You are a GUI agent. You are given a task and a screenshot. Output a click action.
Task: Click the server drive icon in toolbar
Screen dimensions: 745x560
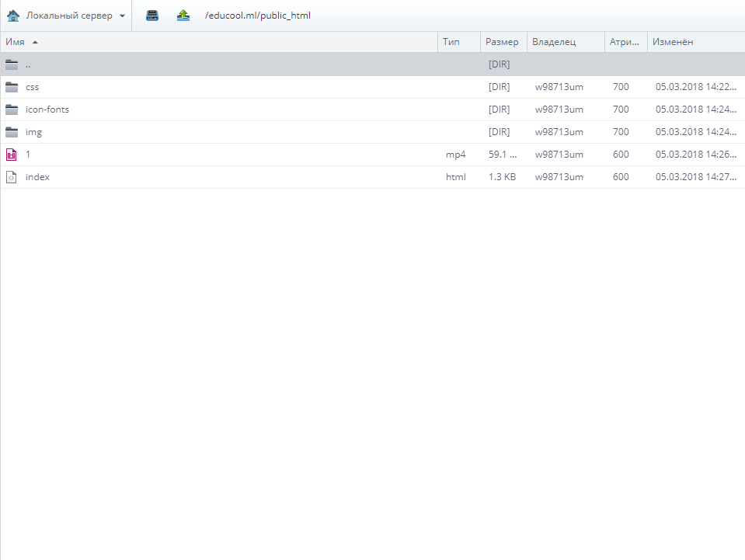pos(152,16)
